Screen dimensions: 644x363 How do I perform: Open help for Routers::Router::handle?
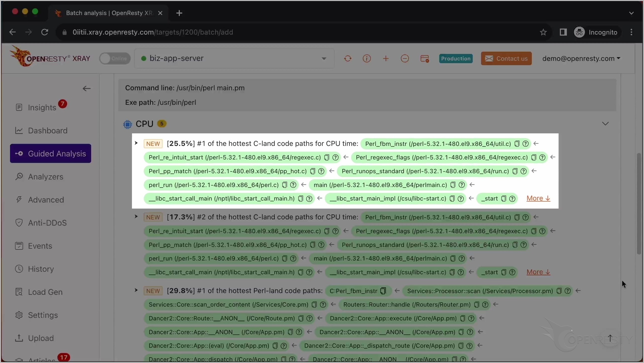coord(485,305)
